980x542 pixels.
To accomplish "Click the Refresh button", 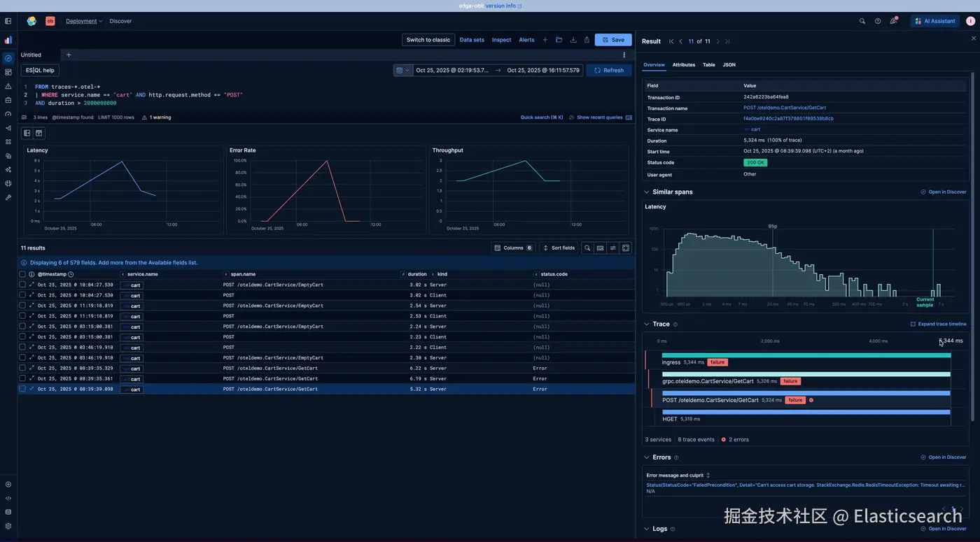I will click(609, 70).
